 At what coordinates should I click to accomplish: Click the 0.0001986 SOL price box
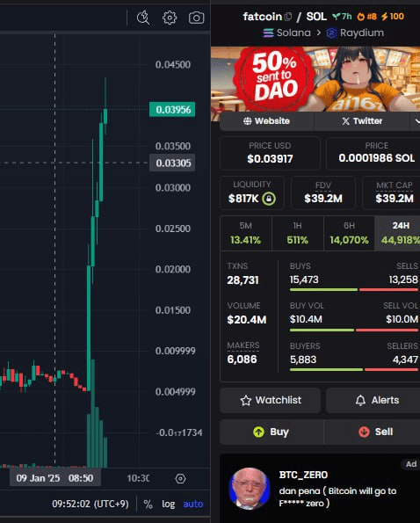pyautogui.click(x=373, y=154)
